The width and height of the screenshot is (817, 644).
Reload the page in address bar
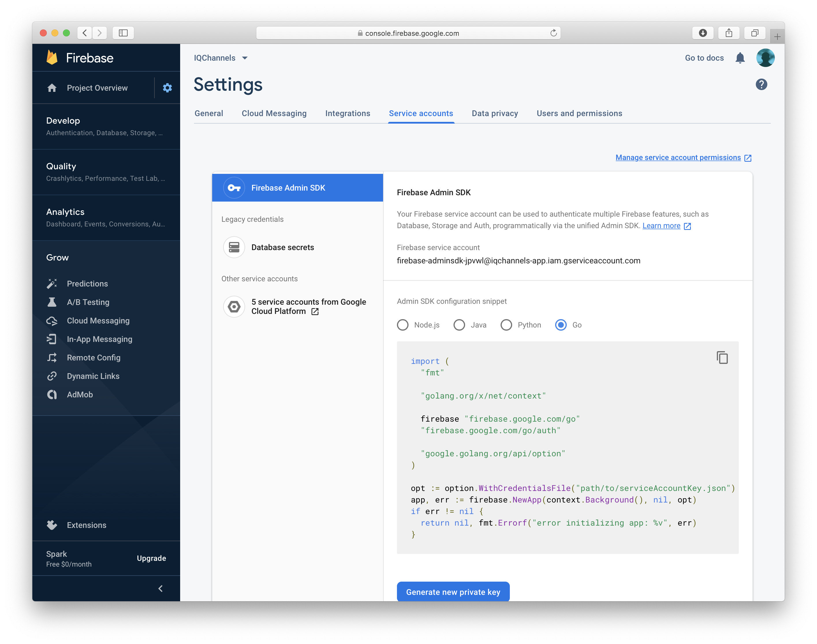pyautogui.click(x=553, y=33)
